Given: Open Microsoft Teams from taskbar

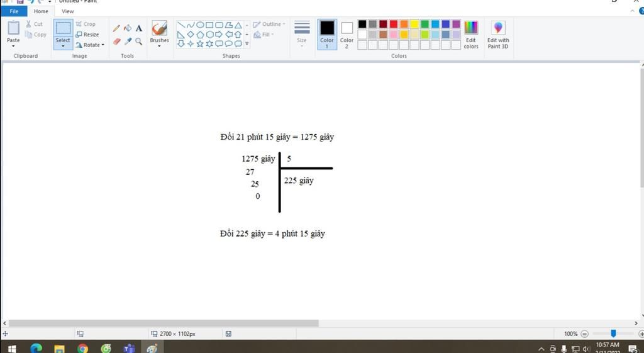Looking at the screenshot, I should pos(130,349).
